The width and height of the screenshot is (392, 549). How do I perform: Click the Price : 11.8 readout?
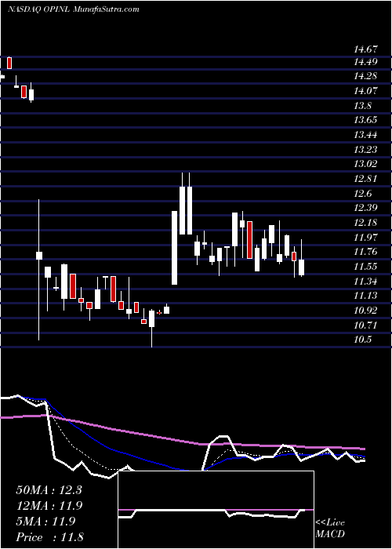[x=49, y=537]
